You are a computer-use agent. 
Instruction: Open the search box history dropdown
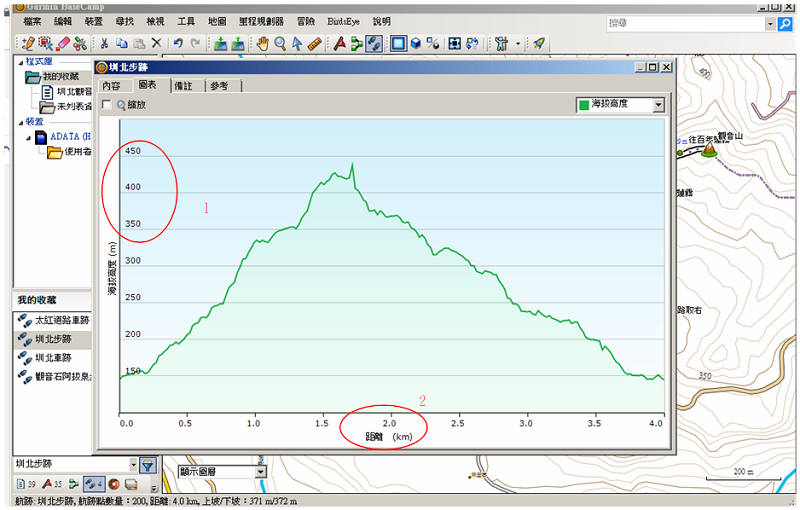(x=770, y=23)
